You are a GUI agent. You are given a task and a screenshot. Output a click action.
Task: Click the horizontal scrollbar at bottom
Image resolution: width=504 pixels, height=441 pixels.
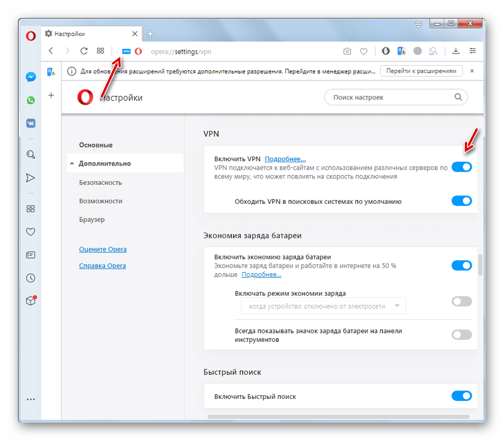click(x=338, y=417)
